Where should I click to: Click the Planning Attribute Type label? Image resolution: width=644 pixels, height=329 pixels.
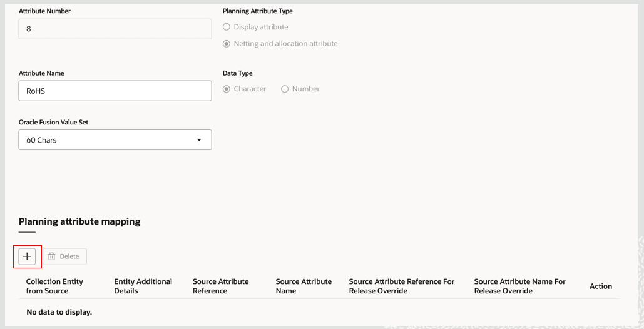tap(257, 11)
